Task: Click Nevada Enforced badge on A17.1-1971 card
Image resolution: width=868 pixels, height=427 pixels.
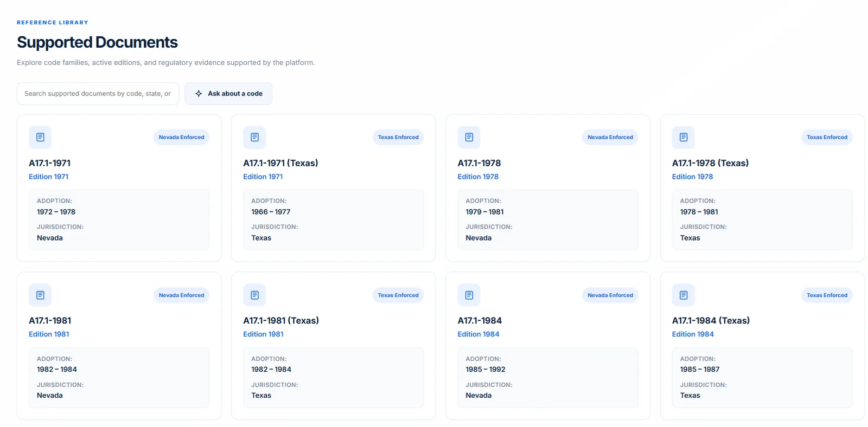Action: (181, 137)
